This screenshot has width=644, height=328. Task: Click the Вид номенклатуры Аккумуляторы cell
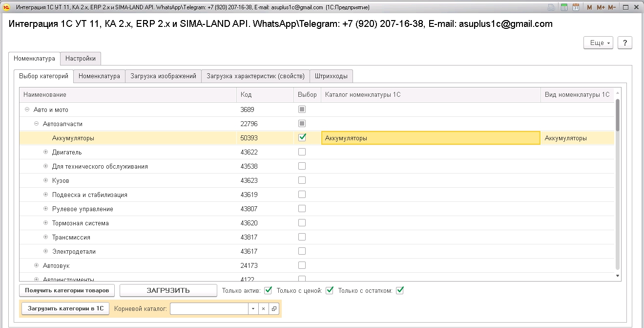[x=578, y=138]
